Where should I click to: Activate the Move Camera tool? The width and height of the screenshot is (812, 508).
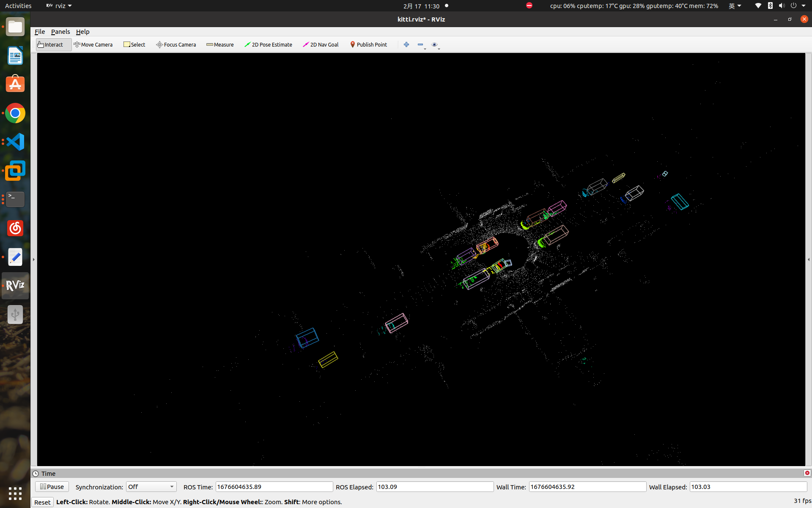(93, 44)
